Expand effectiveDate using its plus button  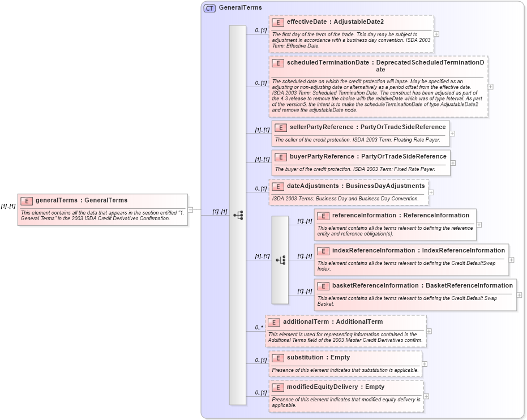[x=435, y=33]
